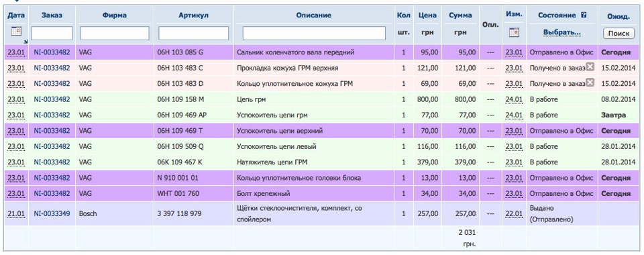Open the Выбрать... status selector

(562, 32)
